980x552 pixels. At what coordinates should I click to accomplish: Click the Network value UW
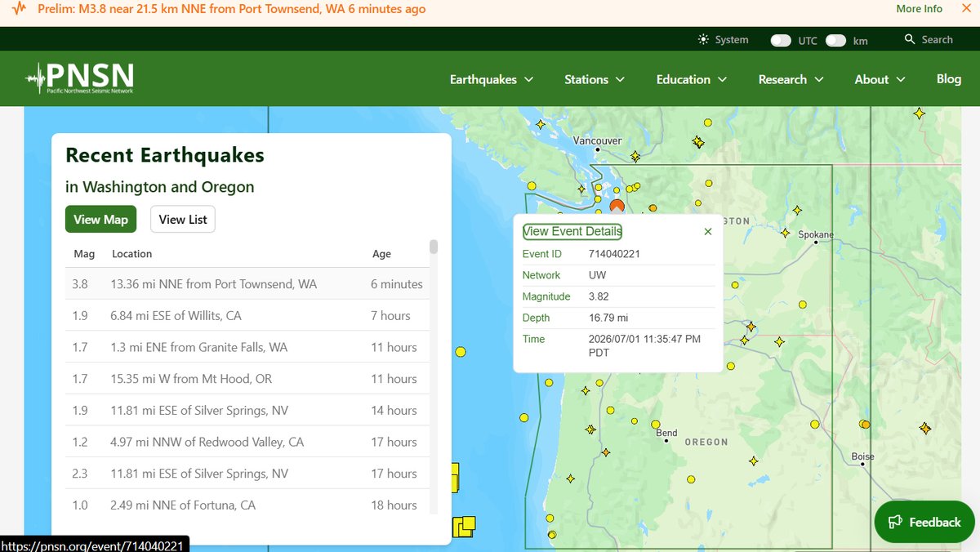pyautogui.click(x=597, y=275)
